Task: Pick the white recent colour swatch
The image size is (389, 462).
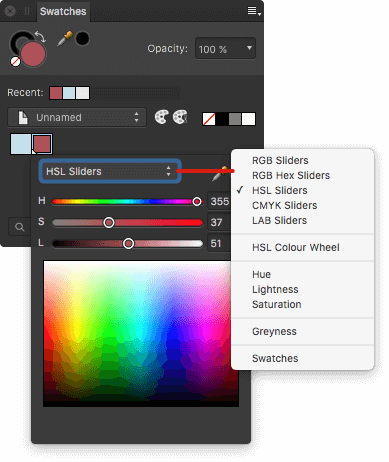Action: (x=82, y=93)
